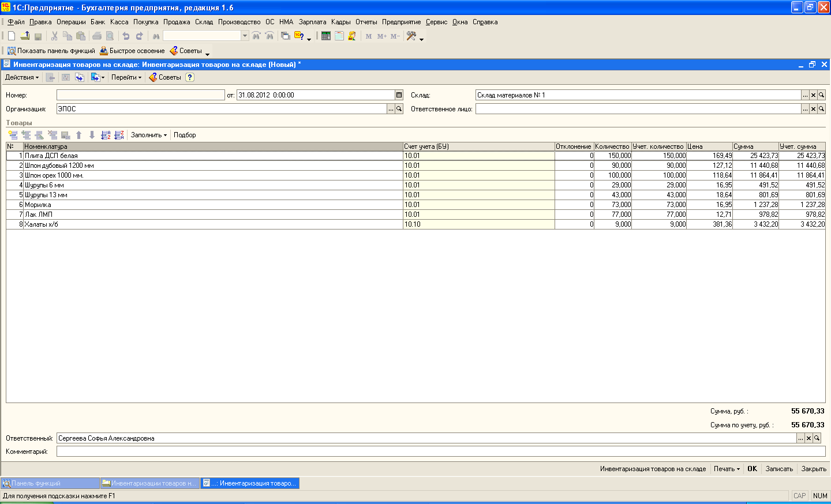Open the Зарплата menu
Viewport: 831px width, 504px height.
click(312, 22)
